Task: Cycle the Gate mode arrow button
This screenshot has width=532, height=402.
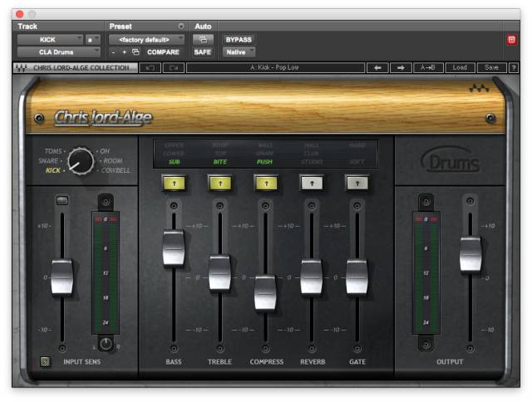Action: [x=357, y=184]
